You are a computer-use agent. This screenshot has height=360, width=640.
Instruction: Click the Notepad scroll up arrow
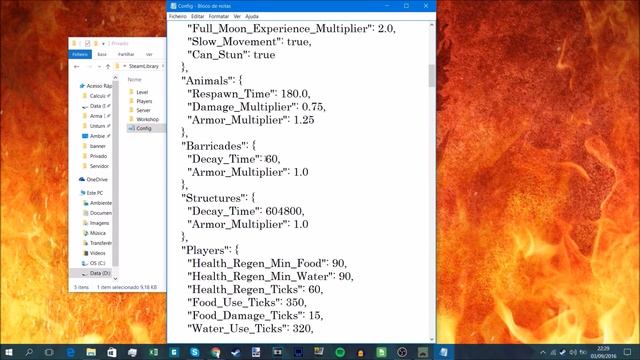coord(431,25)
